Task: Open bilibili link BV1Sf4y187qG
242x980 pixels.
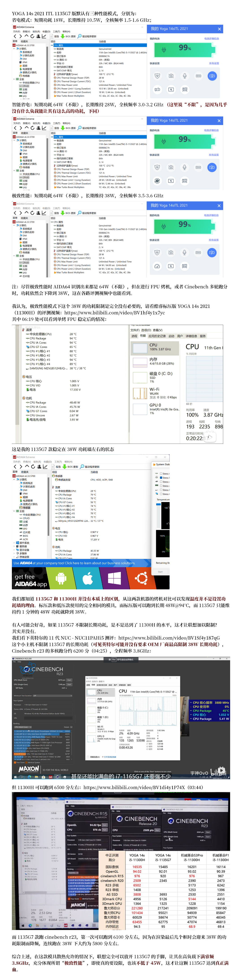Action: click(169, 638)
